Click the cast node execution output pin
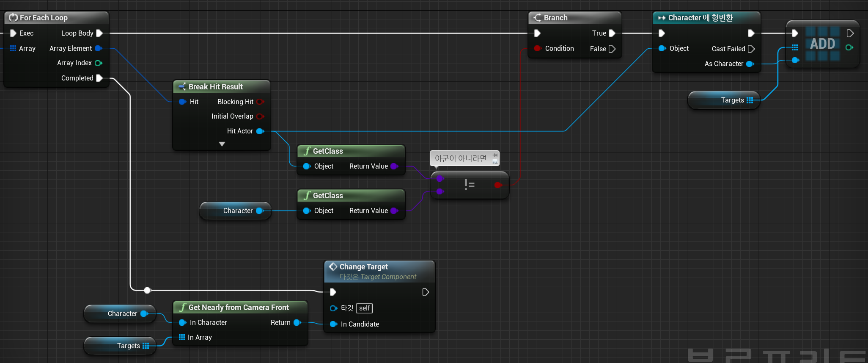 click(751, 33)
